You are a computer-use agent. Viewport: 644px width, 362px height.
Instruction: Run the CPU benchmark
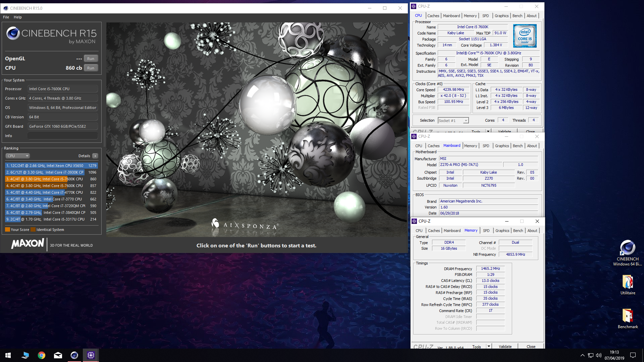pyautogui.click(x=91, y=68)
